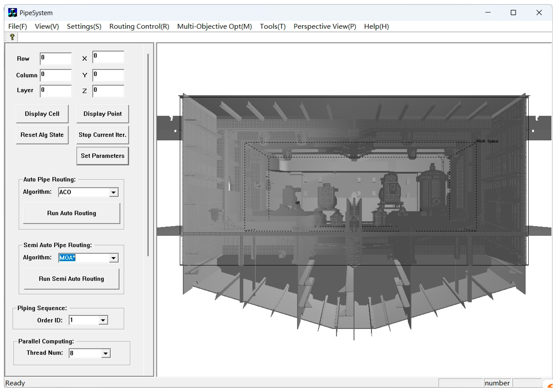Viewport: 556px width, 392px height.
Task: Start Run Semi Auto Routing
Action: coord(71,279)
